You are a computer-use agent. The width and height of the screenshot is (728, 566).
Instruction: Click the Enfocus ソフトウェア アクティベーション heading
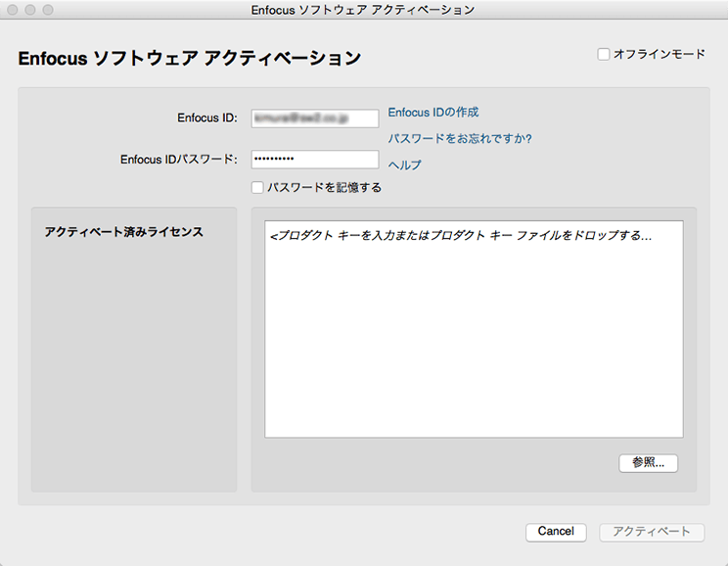click(190, 59)
